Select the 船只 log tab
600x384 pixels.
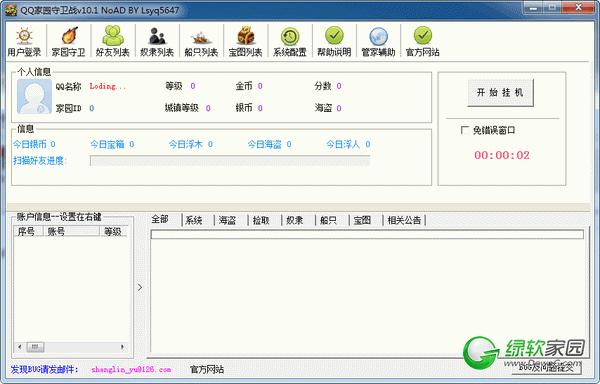pyautogui.click(x=328, y=220)
